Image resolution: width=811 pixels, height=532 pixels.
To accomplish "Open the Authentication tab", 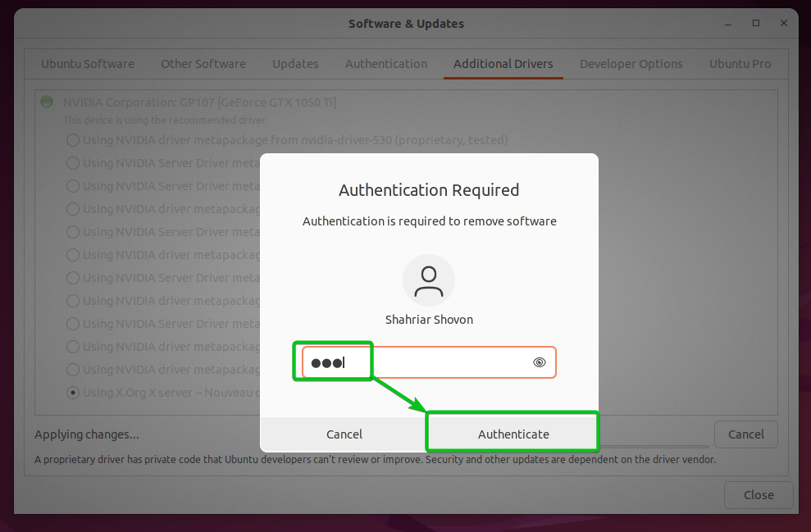I will tap(386, 64).
